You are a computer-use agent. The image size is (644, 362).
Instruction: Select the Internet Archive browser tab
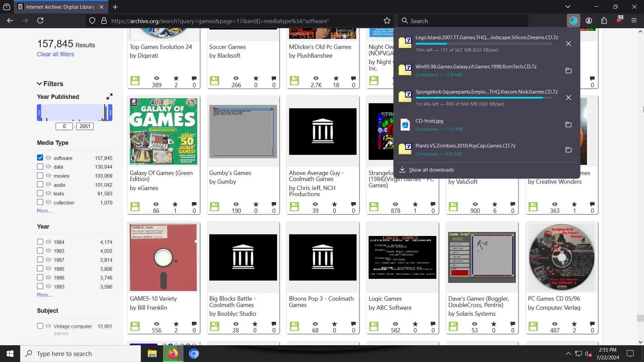60,7
